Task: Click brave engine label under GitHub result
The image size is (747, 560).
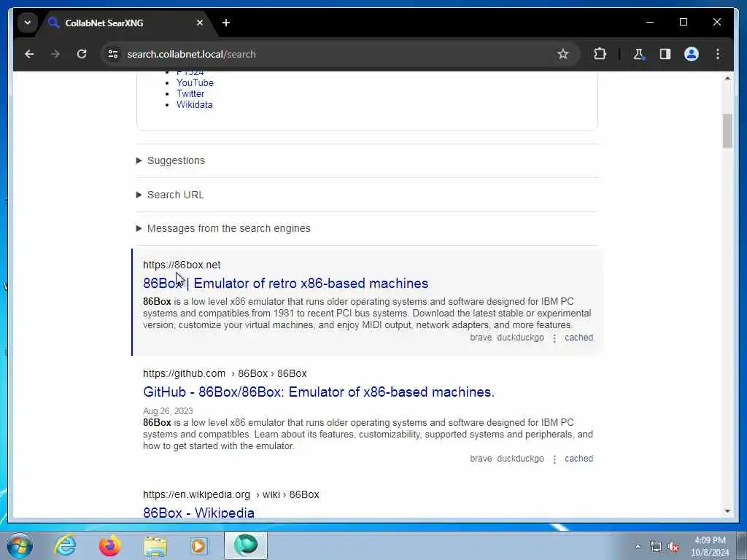Action: pyautogui.click(x=481, y=459)
